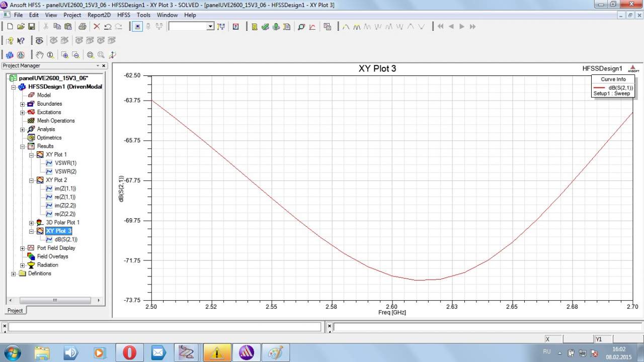Image resolution: width=644 pixels, height=362 pixels.
Task: Collapse the XY Plot 2 node
Action: tap(31, 180)
